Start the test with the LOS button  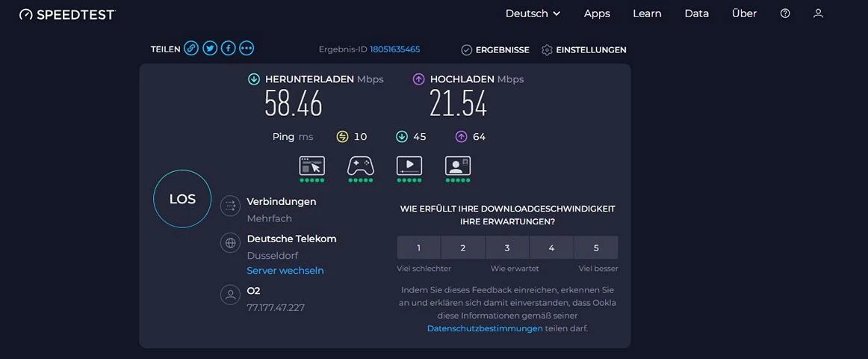tap(182, 199)
